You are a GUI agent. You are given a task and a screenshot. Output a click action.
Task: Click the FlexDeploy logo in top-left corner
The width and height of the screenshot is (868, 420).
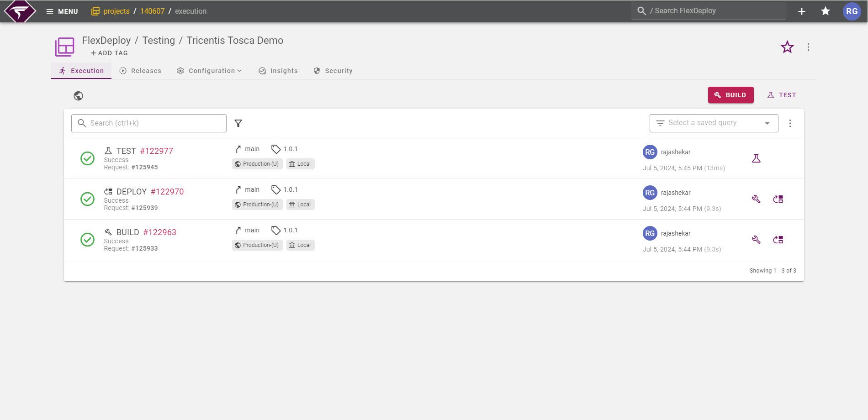click(x=19, y=11)
